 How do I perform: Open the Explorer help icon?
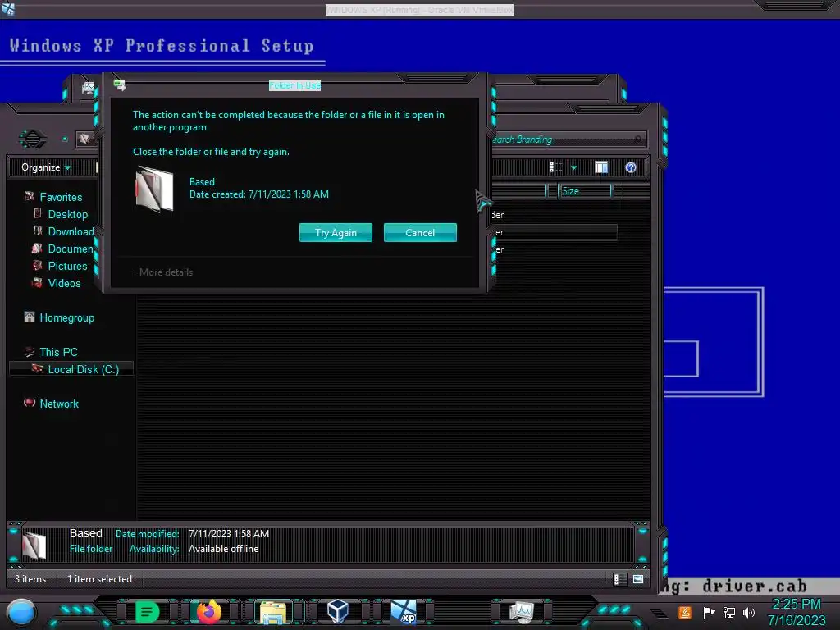click(x=631, y=167)
